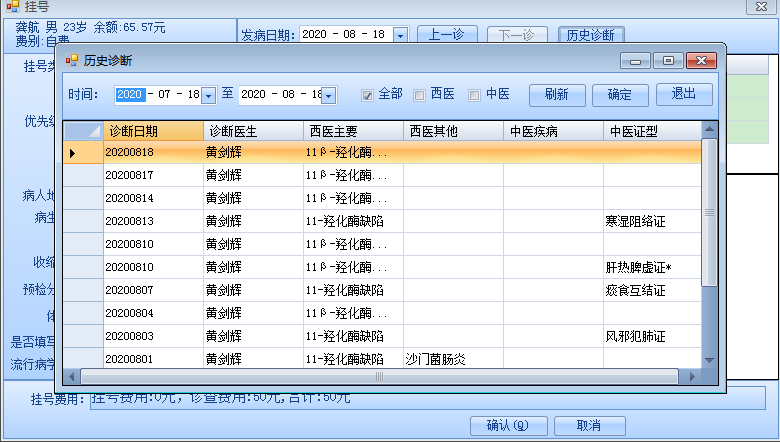Click the 刷新 button
The image size is (780, 442).
coord(557,94)
